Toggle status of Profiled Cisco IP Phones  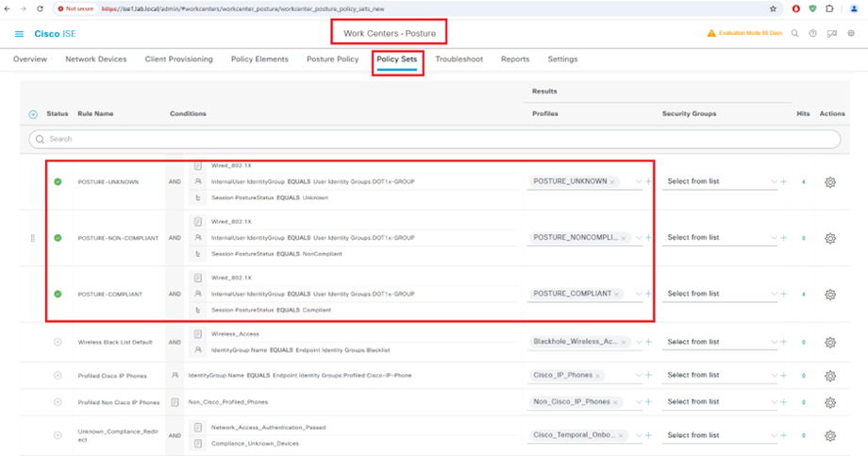point(58,375)
